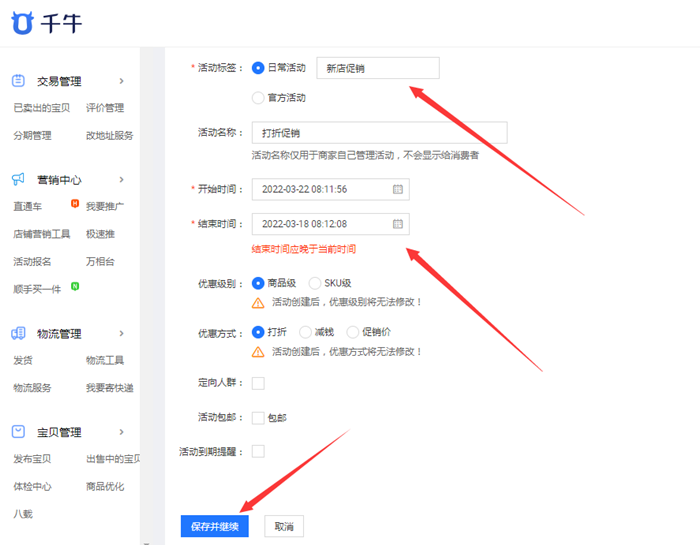This screenshot has height=545, width=700.
Task: Expand the 营销中心 section chevron
Action: pyautogui.click(x=121, y=180)
